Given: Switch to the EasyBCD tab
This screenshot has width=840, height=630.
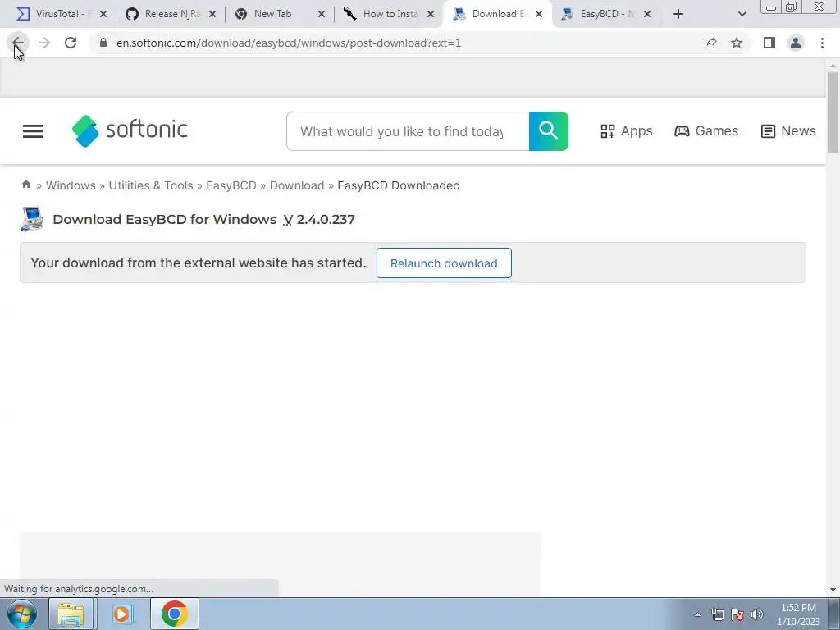Looking at the screenshot, I should [x=600, y=14].
